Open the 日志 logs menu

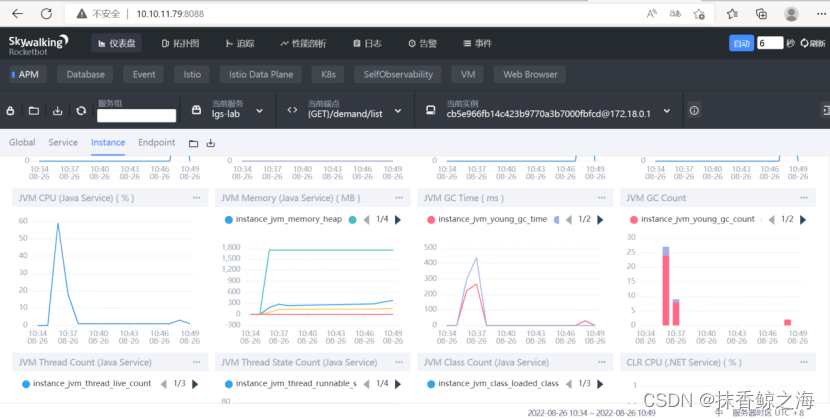pyautogui.click(x=367, y=43)
